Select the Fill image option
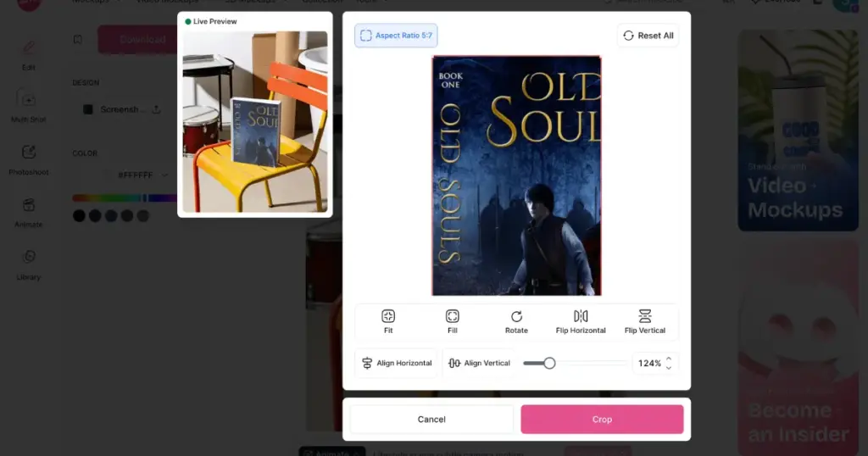Viewport: 868px width, 456px height. click(x=453, y=321)
